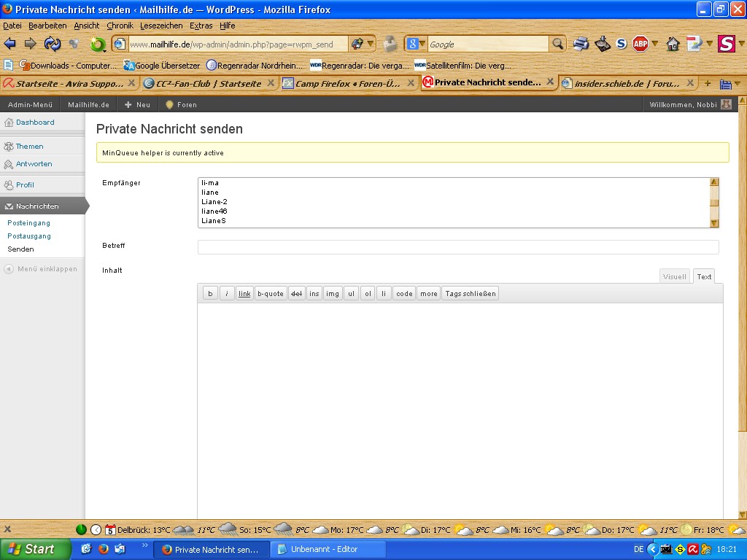The height and width of the screenshot is (560, 747).
Task: Go back with the browser back arrow
Action: pyautogui.click(x=9, y=44)
